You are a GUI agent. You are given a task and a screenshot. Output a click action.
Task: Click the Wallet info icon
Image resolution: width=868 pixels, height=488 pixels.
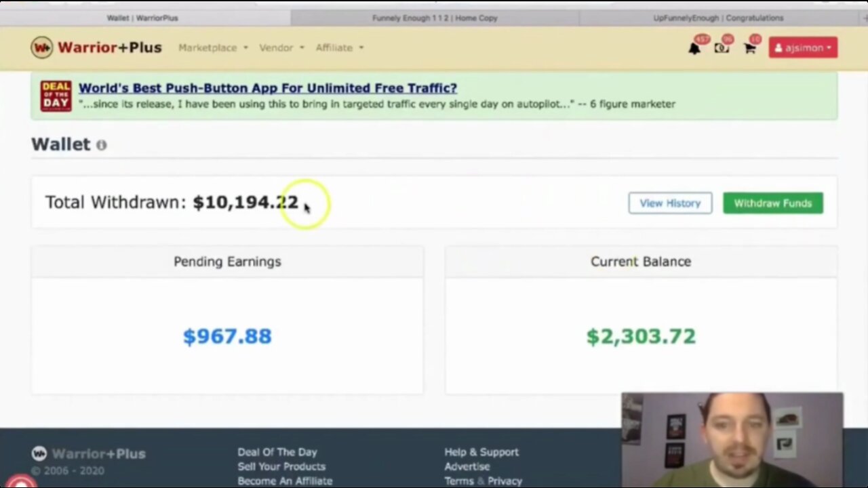[x=101, y=145]
